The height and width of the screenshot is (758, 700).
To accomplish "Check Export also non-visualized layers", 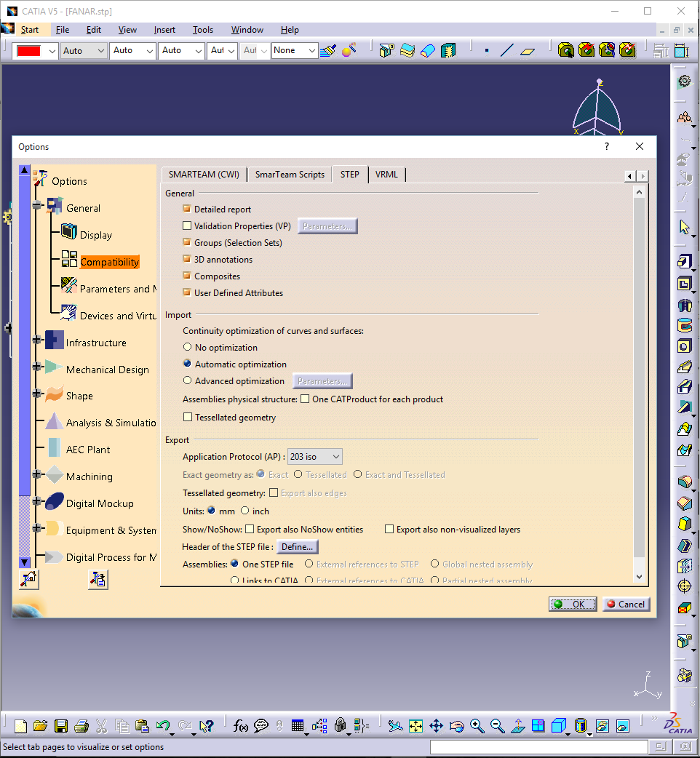I will [x=389, y=529].
